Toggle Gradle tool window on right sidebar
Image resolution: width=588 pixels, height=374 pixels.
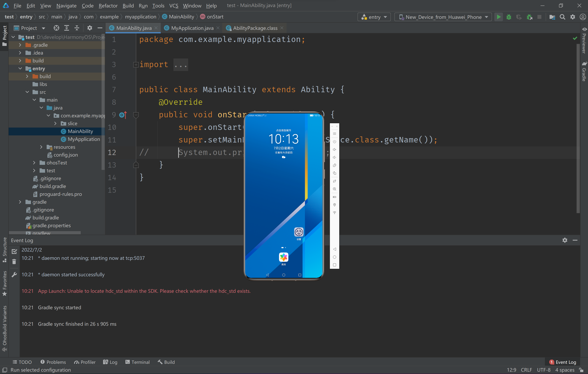pos(584,71)
